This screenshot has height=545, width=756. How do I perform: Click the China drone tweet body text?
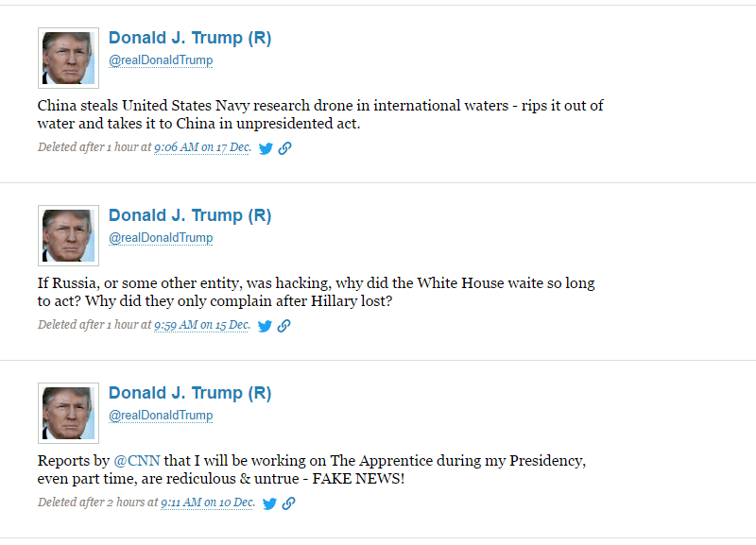320,114
